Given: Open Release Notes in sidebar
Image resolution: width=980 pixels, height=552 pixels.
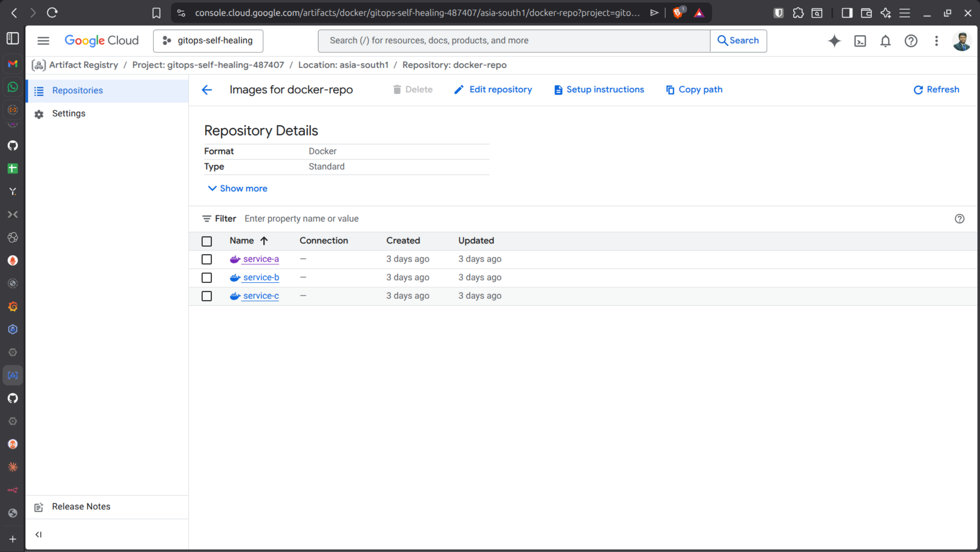Looking at the screenshot, I should (x=81, y=507).
